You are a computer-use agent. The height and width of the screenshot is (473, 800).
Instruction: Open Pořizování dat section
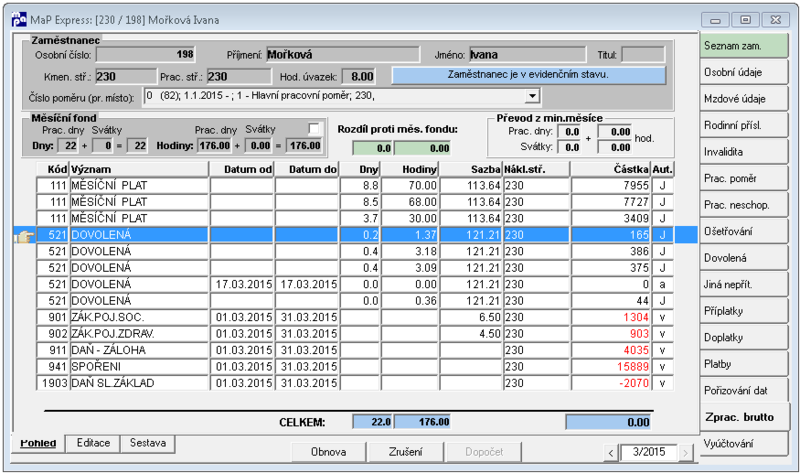[x=744, y=391]
